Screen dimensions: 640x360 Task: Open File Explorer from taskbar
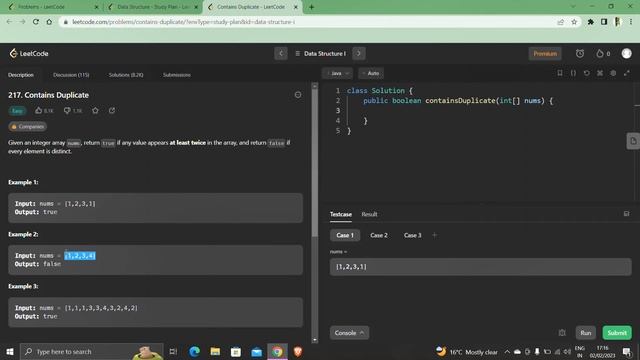pyautogui.click(x=215, y=351)
